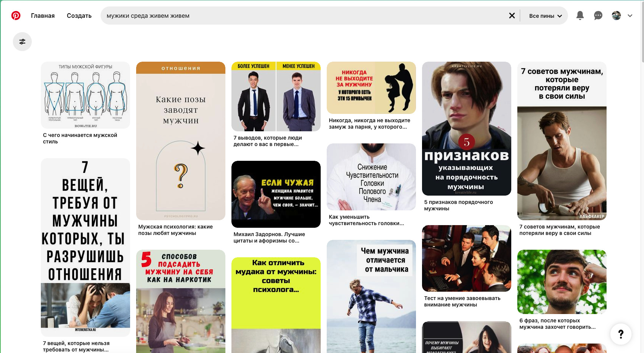Image resolution: width=644 pixels, height=353 pixels.
Task: Open the 'Никогда не выходите за мужчину' pin
Action: point(371,88)
